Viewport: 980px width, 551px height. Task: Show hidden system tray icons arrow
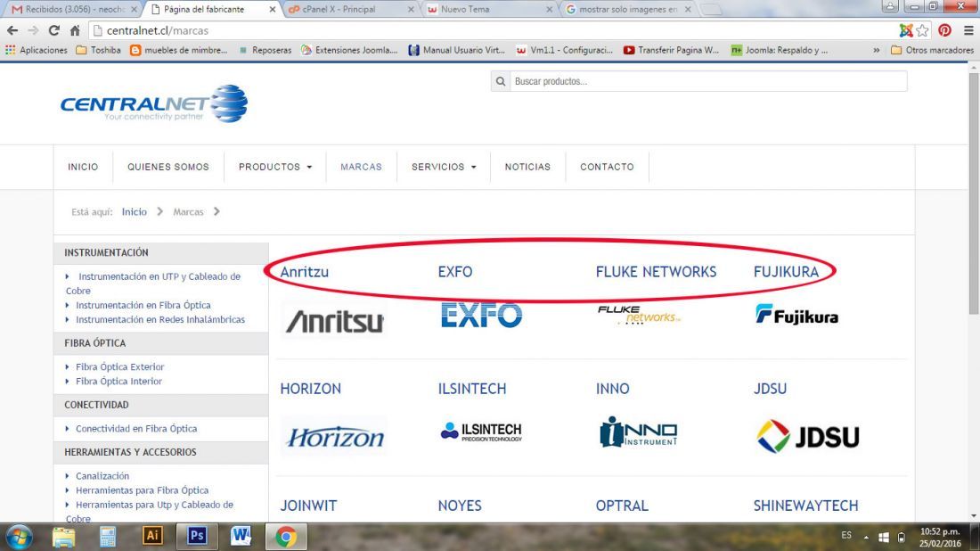pos(866,538)
